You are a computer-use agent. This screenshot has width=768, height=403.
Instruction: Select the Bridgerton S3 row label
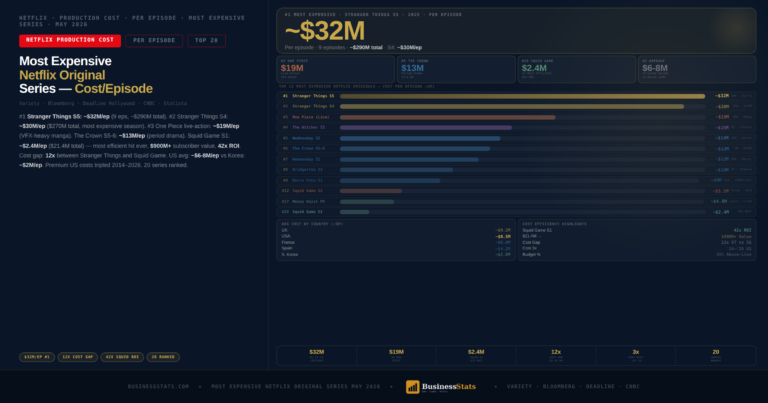(308, 169)
